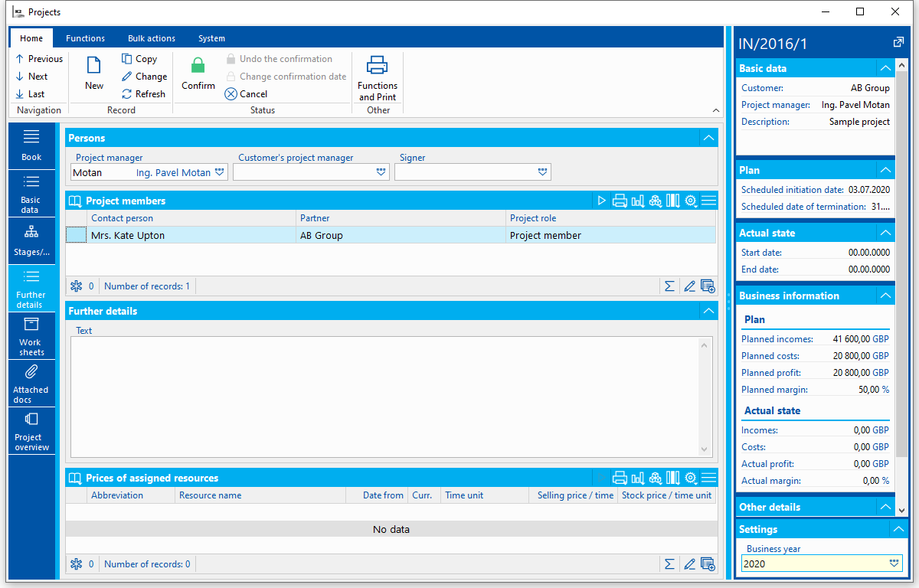Open the Stages sidebar section

[x=31, y=241]
